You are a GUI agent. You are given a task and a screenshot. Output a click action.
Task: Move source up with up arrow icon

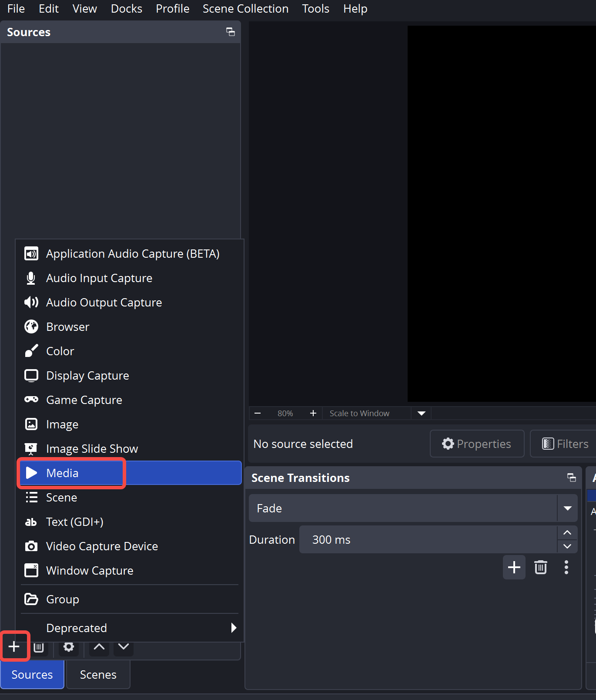(99, 647)
